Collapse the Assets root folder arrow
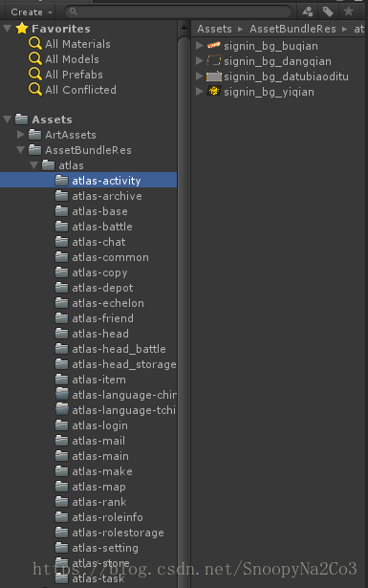 click(7, 120)
